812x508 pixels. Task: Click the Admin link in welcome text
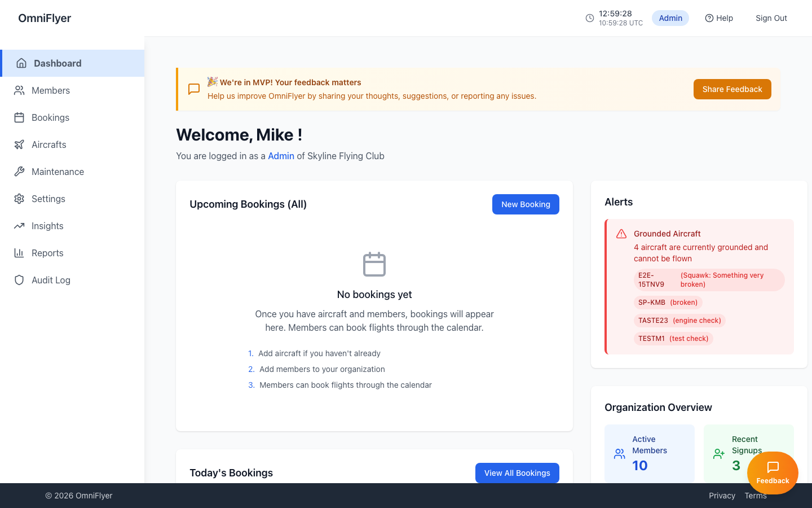point(281,156)
